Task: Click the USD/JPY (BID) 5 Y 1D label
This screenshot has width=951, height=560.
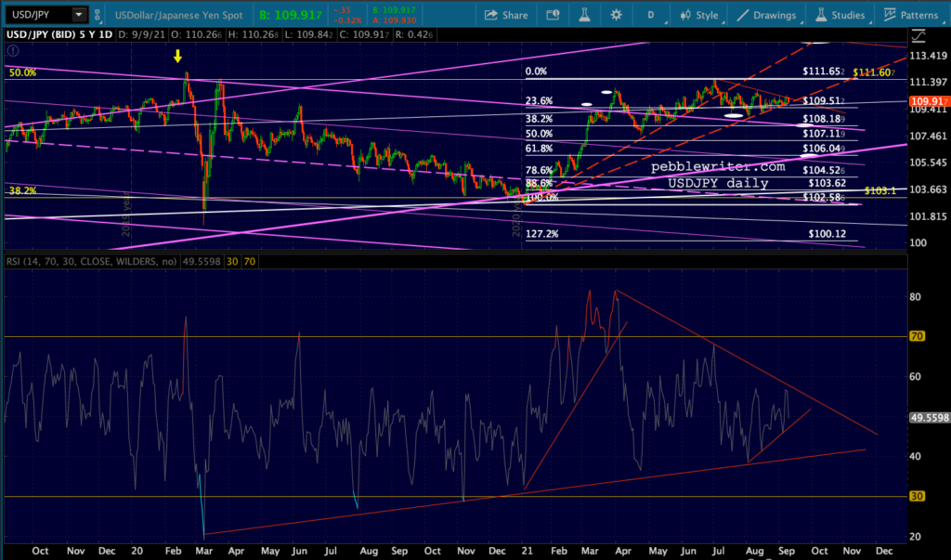Action: 59,34
